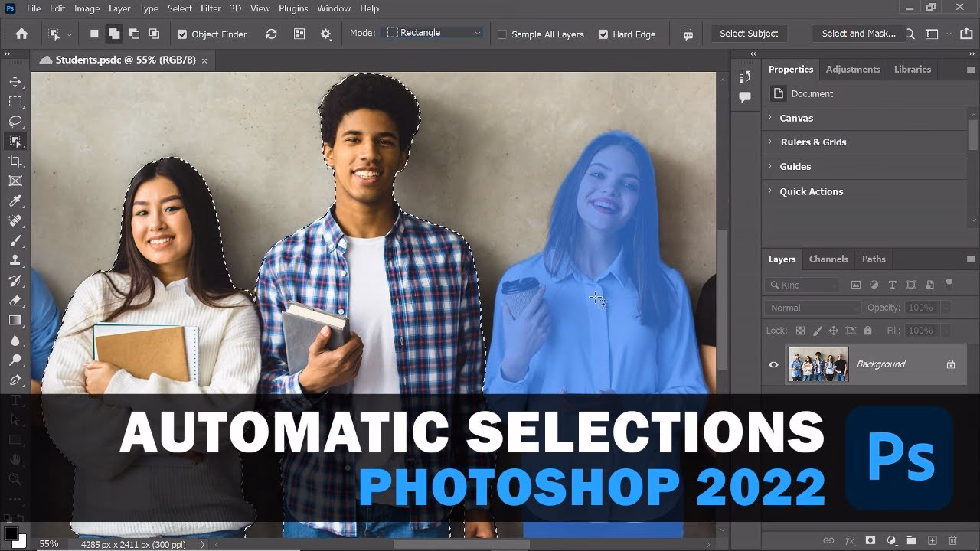
Task: Select the Clone Stamp tool
Action: [15, 260]
